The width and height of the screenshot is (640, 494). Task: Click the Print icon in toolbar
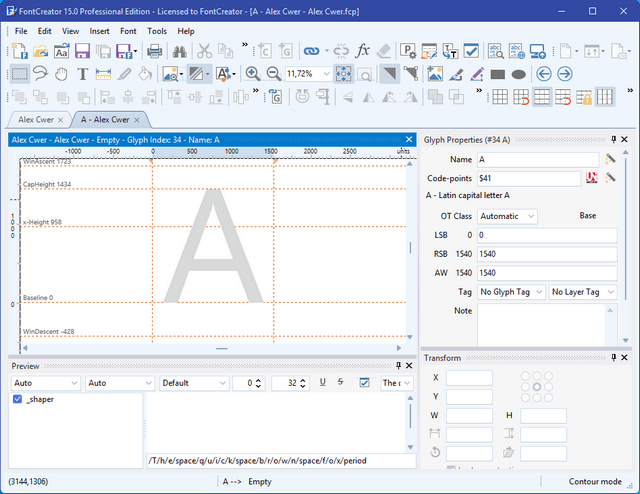(x=155, y=50)
